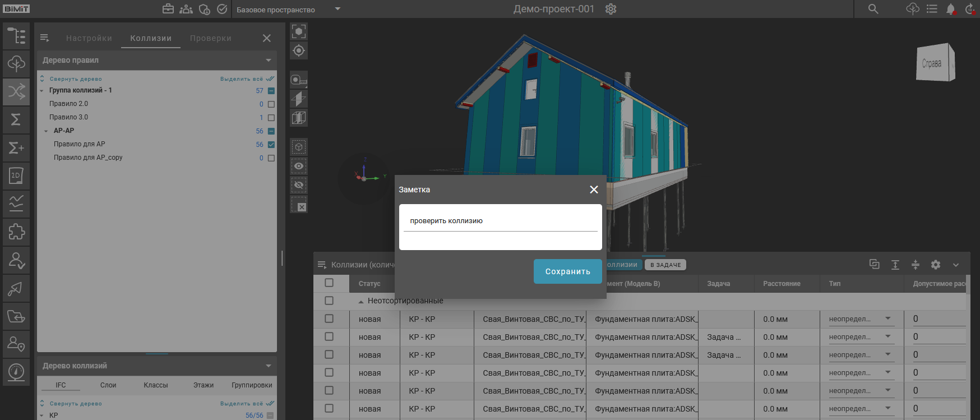Open the collisions shuffle icon in sidebar
The height and width of the screenshot is (420, 980).
tap(16, 91)
